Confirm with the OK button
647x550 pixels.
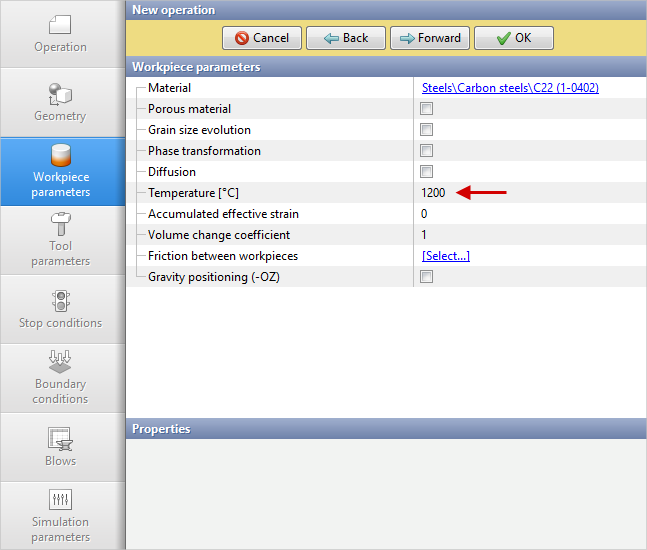[513, 38]
